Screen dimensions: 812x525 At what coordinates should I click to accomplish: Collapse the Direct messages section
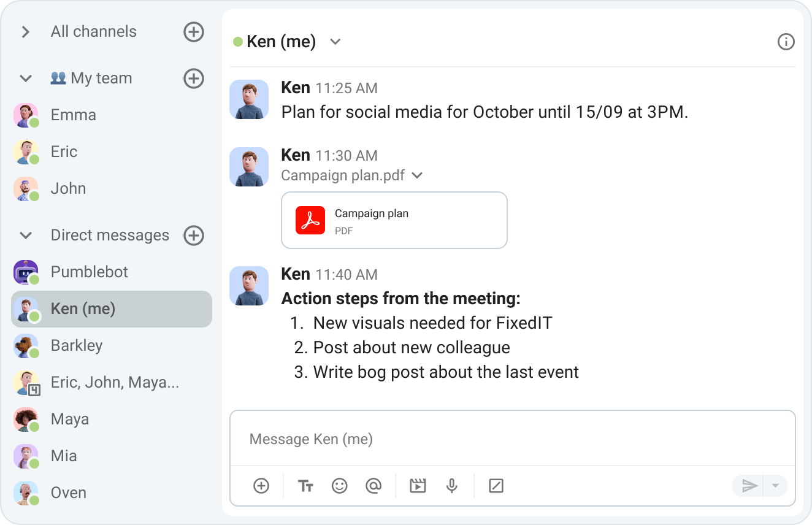[x=26, y=236]
